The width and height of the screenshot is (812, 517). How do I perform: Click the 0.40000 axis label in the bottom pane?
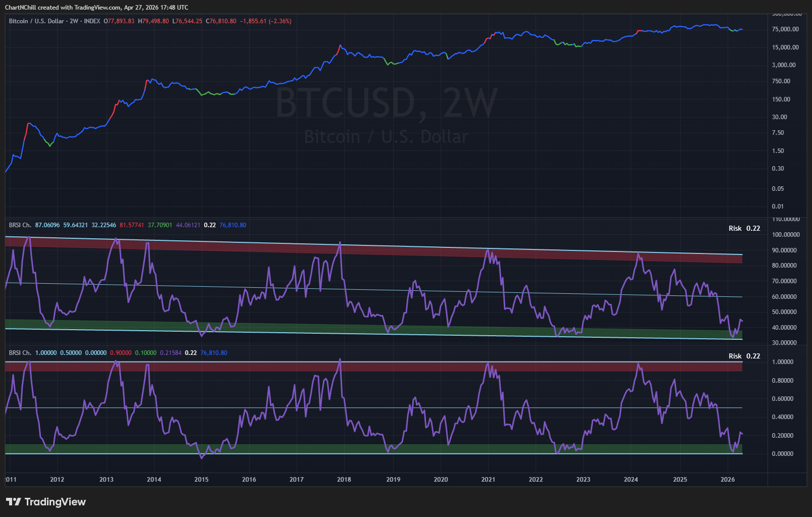(x=783, y=417)
